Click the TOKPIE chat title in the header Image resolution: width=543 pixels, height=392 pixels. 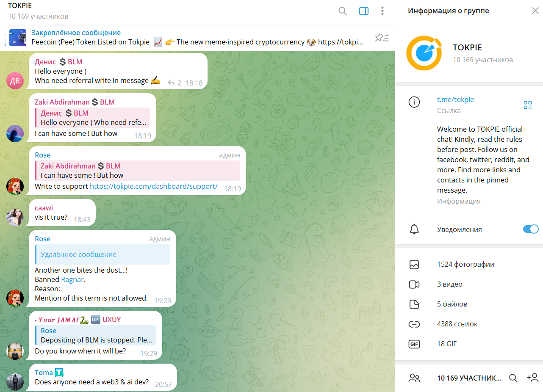coord(20,6)
